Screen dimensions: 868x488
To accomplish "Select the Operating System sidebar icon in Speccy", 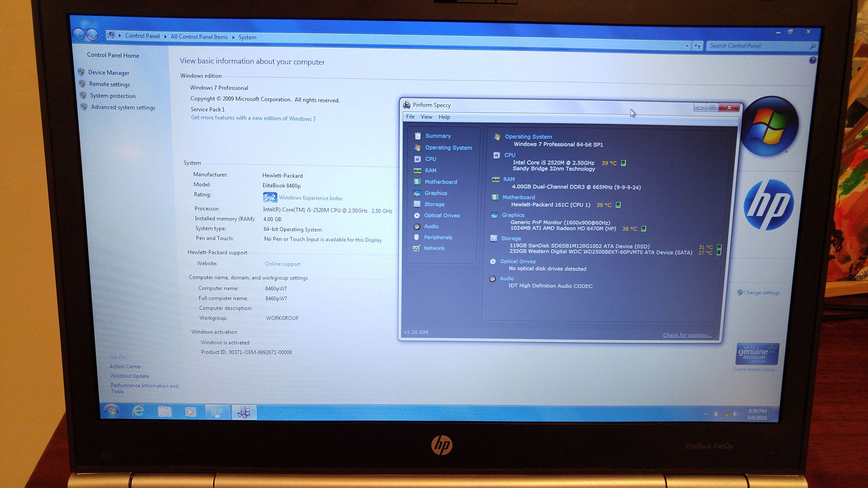I will 418,147.
